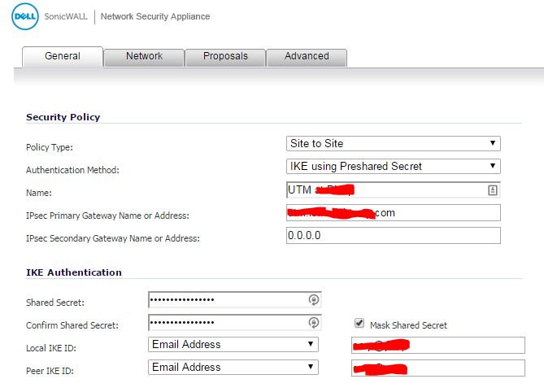Click the Confirm Shared Secret password field
The image size is (544, 392).
pos(235,323)
